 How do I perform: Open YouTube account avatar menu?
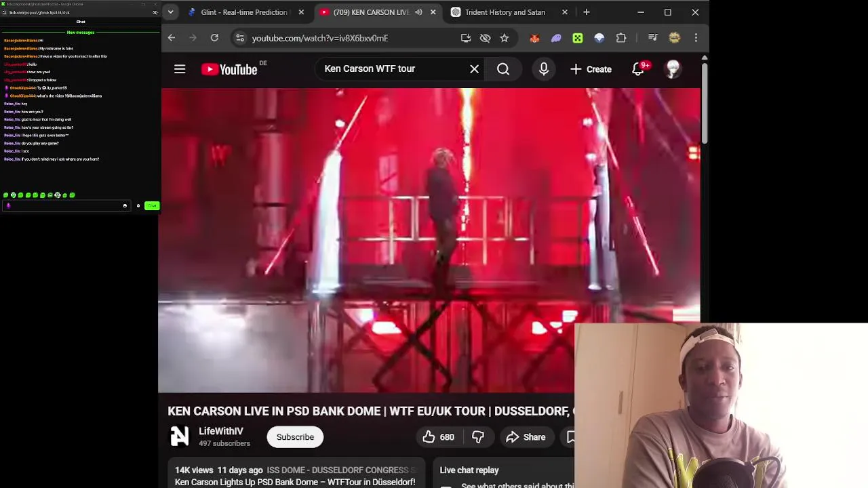coord(673,69)
